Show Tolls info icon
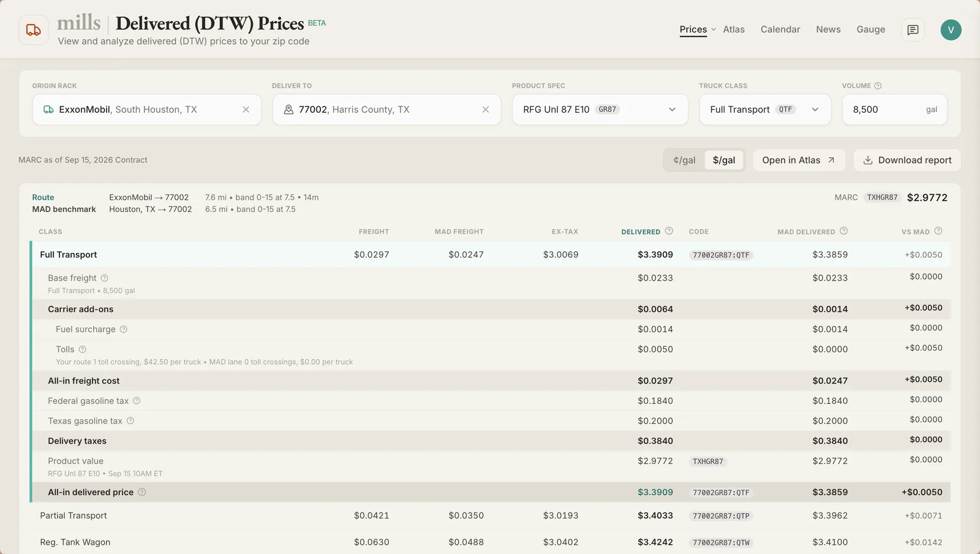Image resolution: width=980 pixels, height=554 pixels. point(82,349)
